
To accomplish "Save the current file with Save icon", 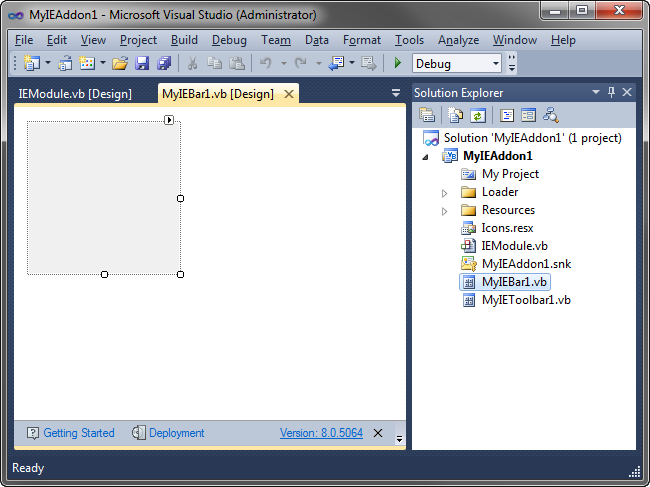I will [142, 63].
